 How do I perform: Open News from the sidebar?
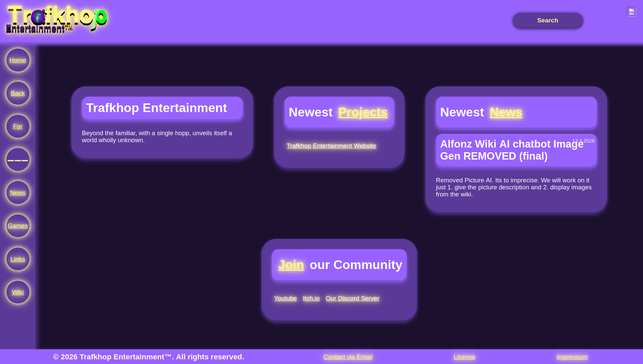[18, 193]
